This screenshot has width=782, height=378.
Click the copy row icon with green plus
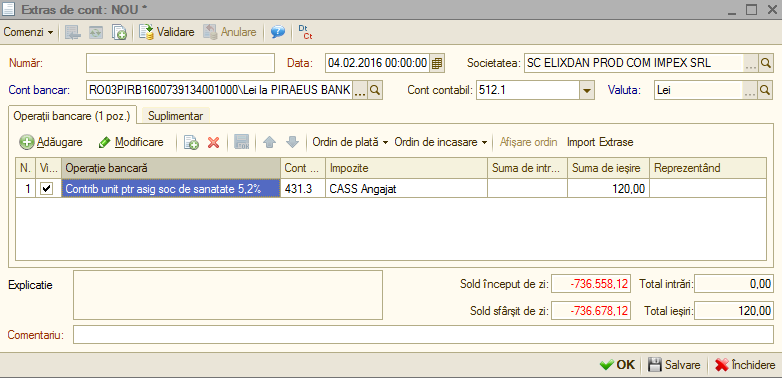[191, 143]
